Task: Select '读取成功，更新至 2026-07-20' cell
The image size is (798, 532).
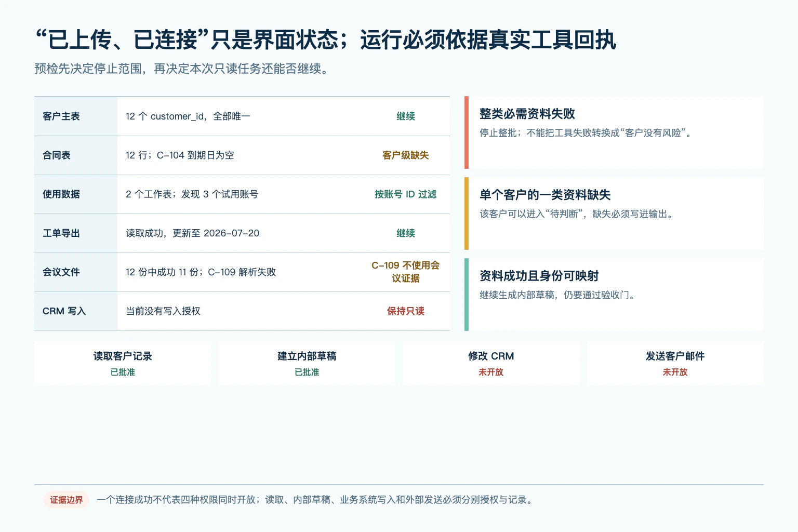Action: tap(192, 233)
